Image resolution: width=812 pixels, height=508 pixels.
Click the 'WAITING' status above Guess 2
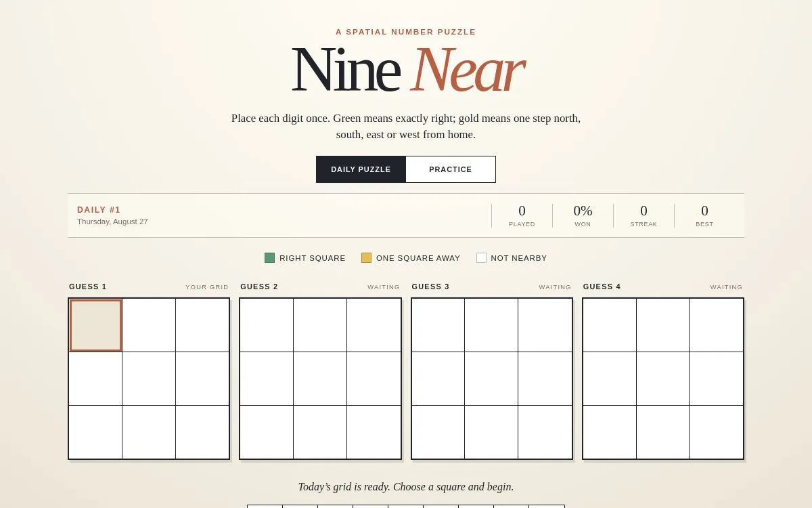point(384,287)
